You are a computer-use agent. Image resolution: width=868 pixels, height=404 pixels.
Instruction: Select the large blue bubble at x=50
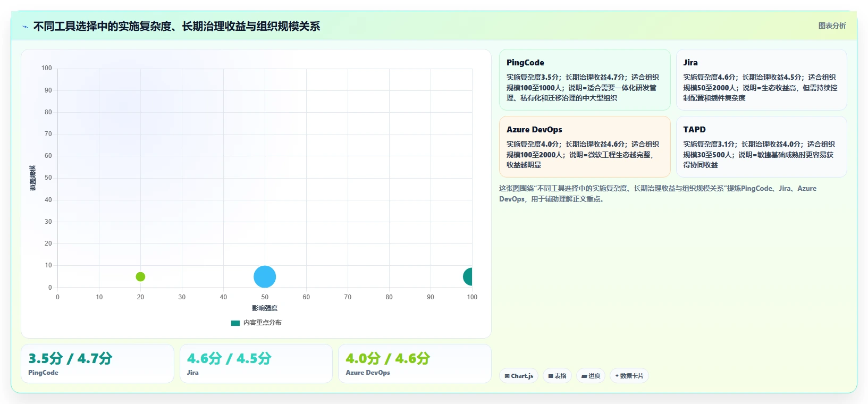click(x=265, y=276)
